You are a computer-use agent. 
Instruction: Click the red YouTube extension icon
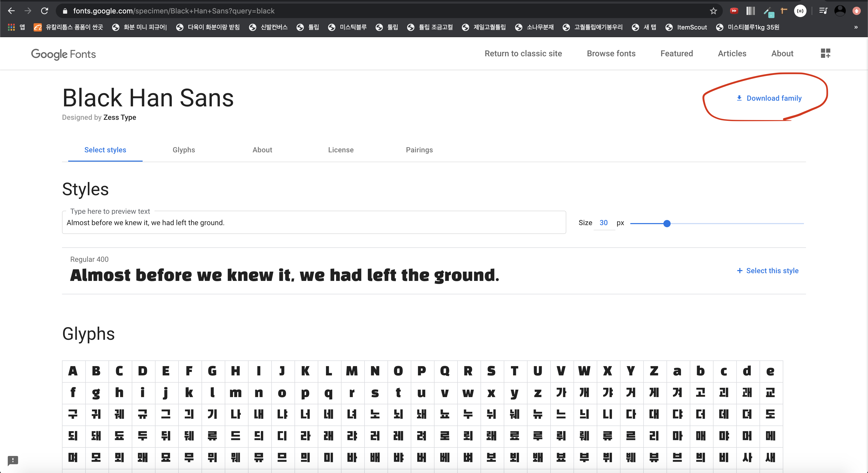(734, 11)
